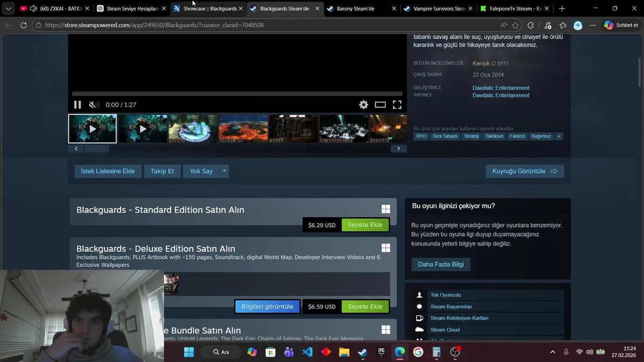Open Steam Cloud feature link
644x362 pixels.
click(445, 330)
